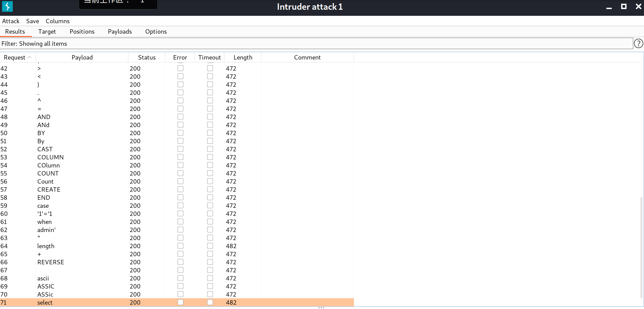
Task: Switch to the Target tab
Action: 47,32
